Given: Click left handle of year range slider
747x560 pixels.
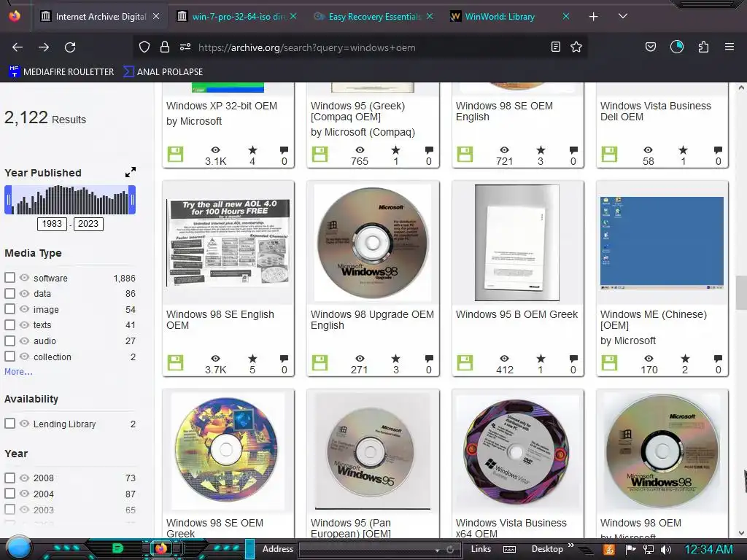Looking at the screenshot, I should coord(8,200).
